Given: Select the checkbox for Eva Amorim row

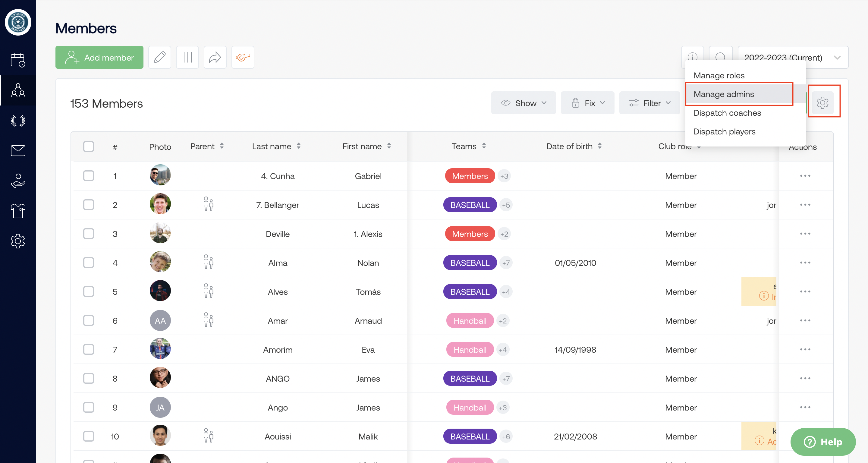Looking at the screenshot, I should [x=89, y=349].
